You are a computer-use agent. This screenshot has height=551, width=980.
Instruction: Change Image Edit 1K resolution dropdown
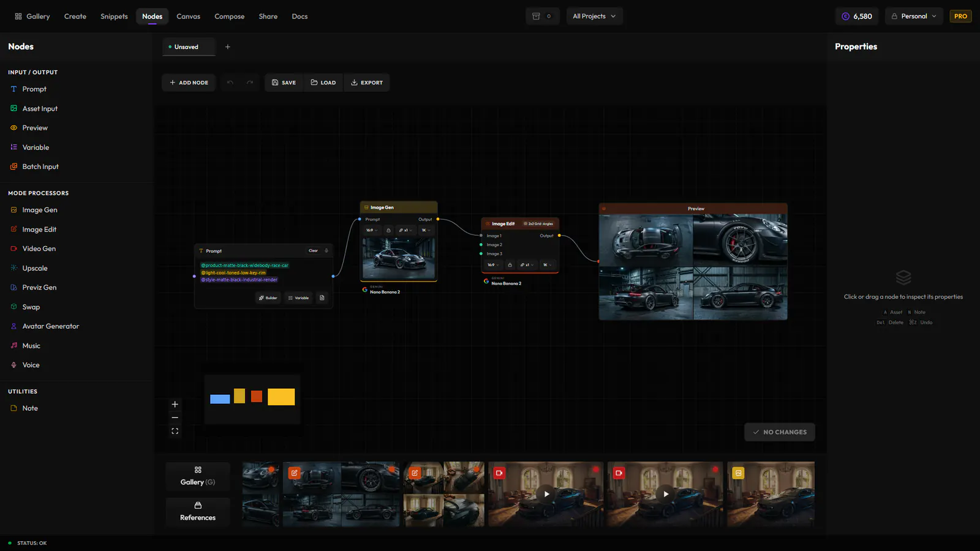(x=547, y=265)
